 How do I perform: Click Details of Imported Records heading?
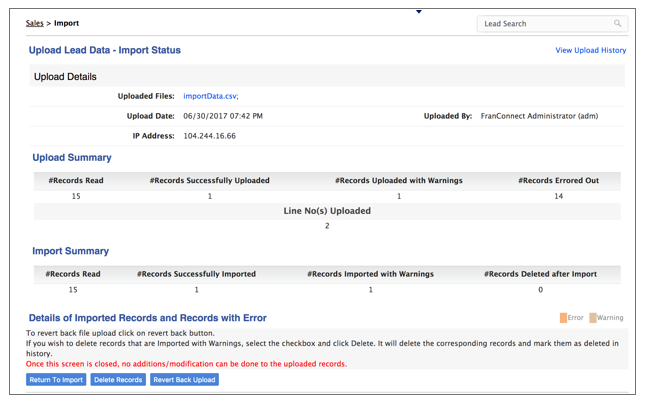click(147, 318)
